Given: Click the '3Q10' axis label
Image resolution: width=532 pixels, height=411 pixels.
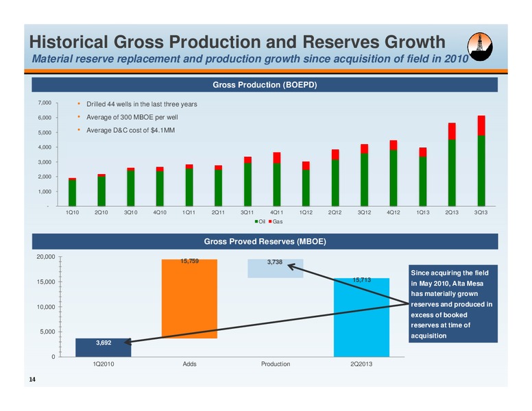Looking at the screenshot, I should 131,212.
